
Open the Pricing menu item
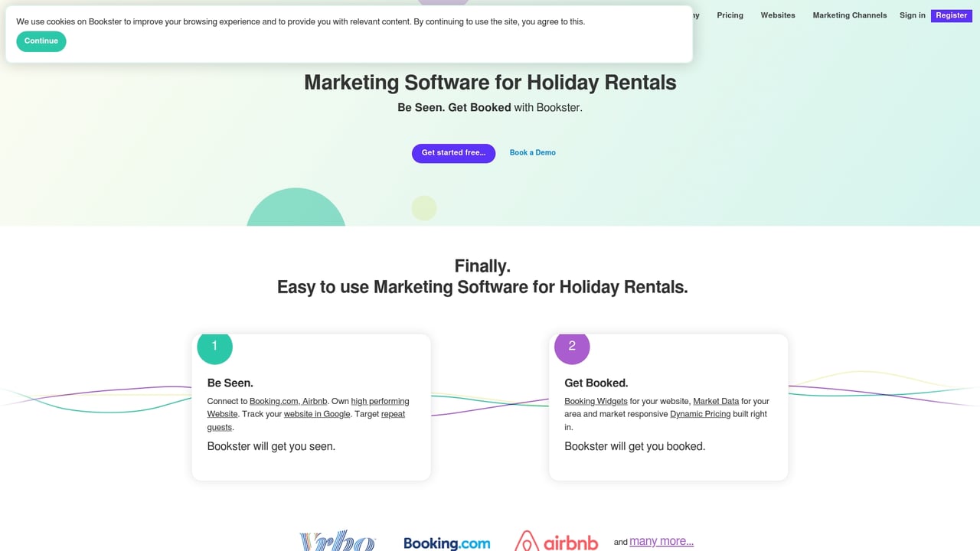click(x=730, y=15)
